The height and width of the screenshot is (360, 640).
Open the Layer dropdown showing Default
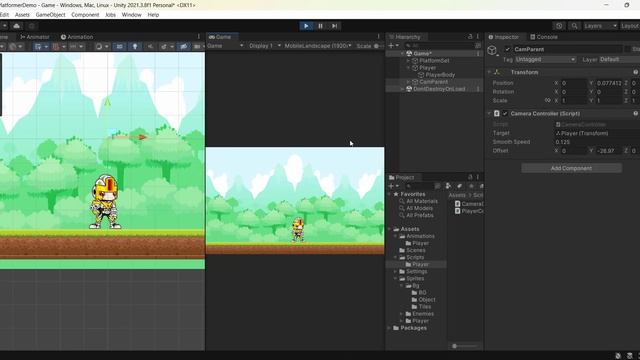(620, 60)
